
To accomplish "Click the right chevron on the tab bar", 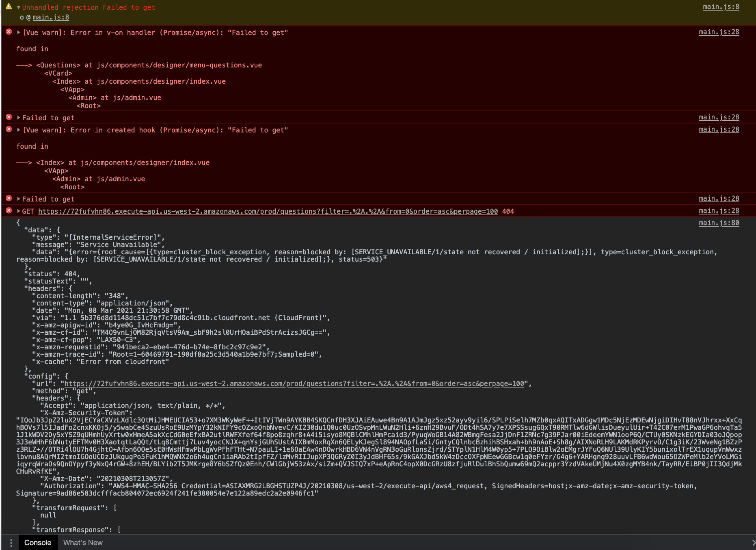I will coord(753,542).
